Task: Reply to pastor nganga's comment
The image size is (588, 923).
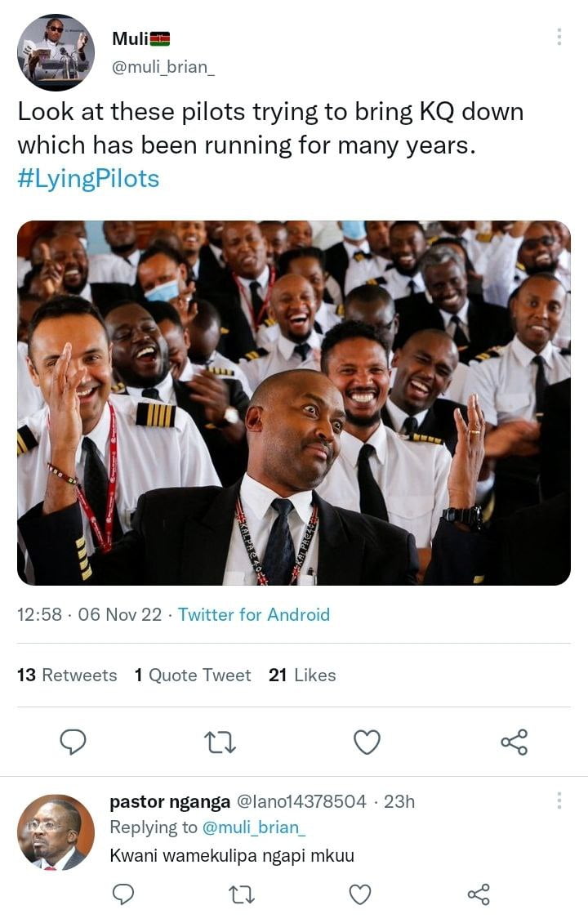Action: [122, 894]
